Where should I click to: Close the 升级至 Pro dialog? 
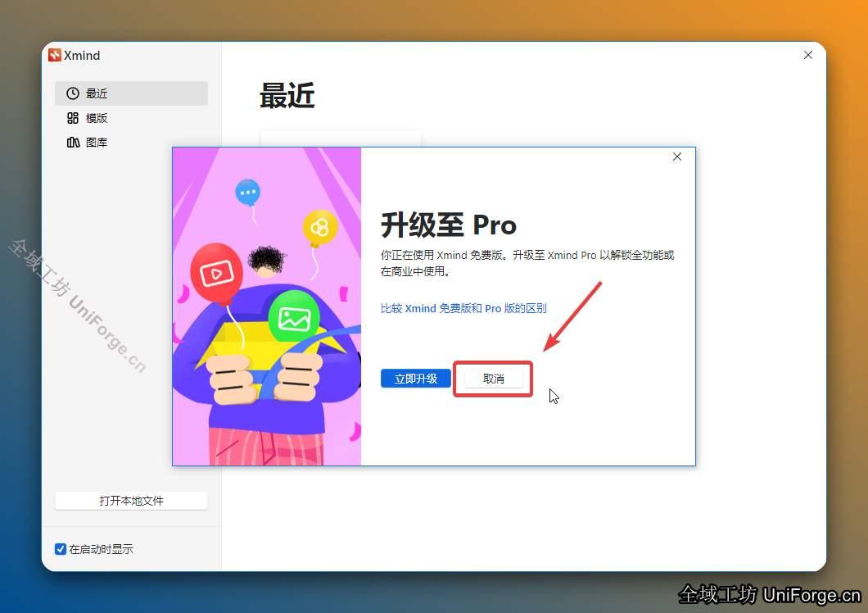677,157
